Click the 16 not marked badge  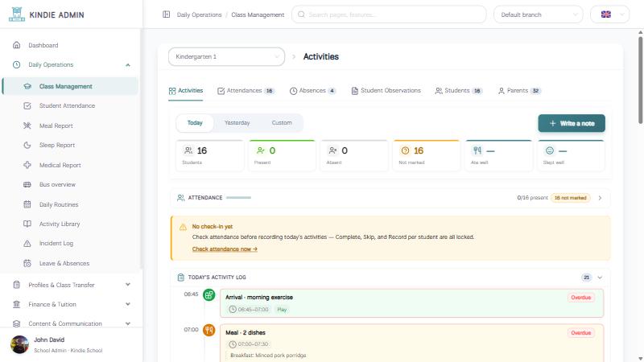coord(570,198)
